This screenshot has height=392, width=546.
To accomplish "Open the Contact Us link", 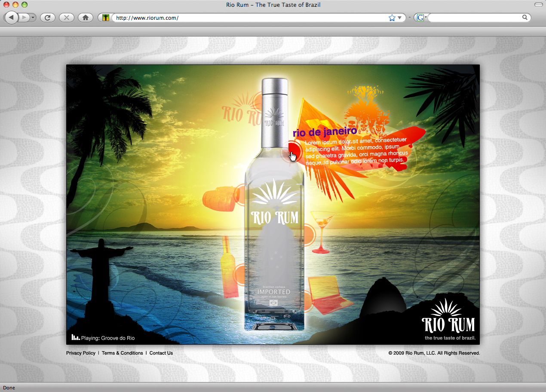I will 161,353.
